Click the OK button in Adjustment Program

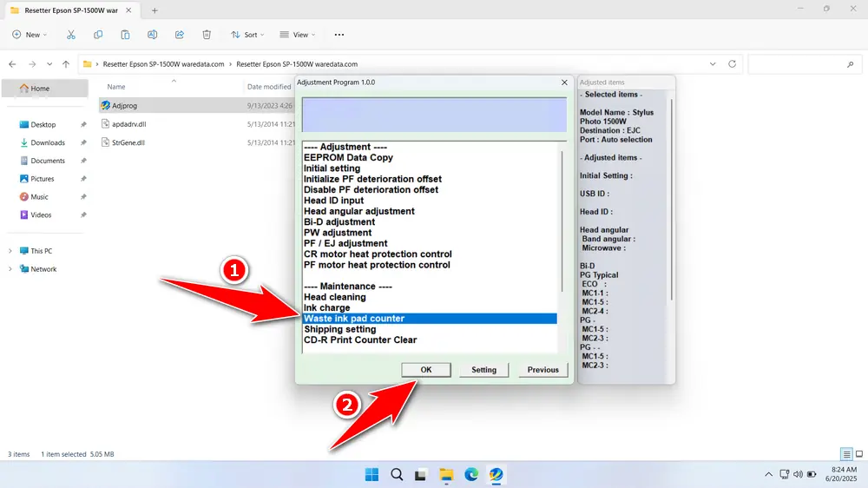[x=425, y=369]
